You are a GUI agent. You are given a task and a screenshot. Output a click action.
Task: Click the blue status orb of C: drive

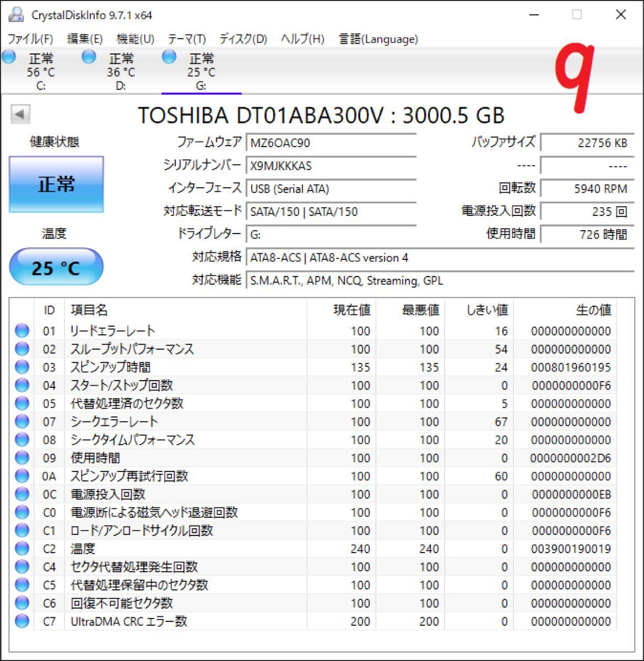tap(9, 57)
